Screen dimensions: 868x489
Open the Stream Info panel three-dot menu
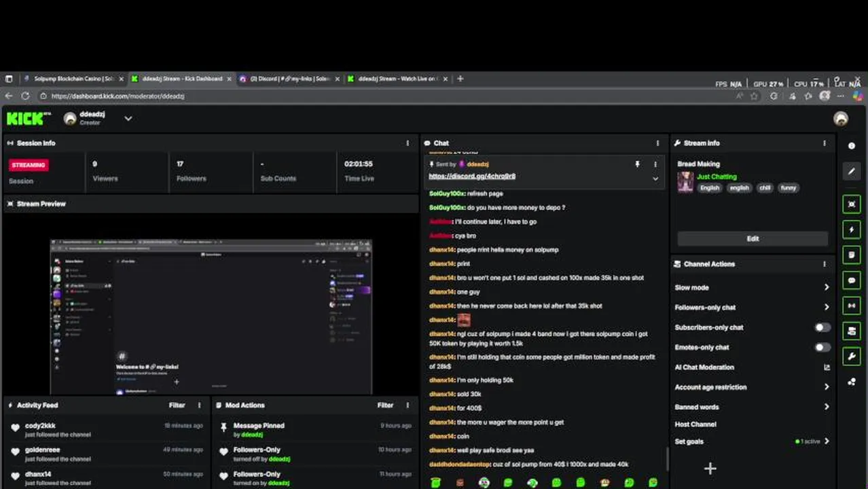[825, 143]
